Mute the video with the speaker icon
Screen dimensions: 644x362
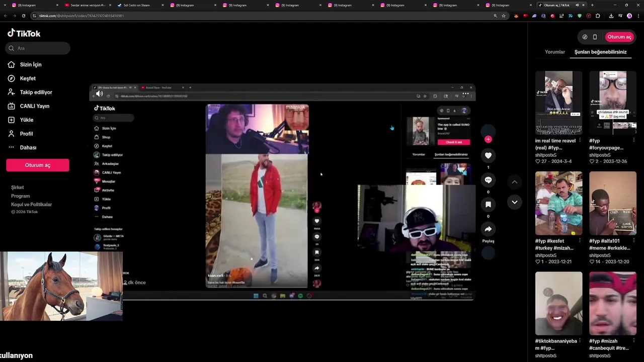[x=99, y=94]
